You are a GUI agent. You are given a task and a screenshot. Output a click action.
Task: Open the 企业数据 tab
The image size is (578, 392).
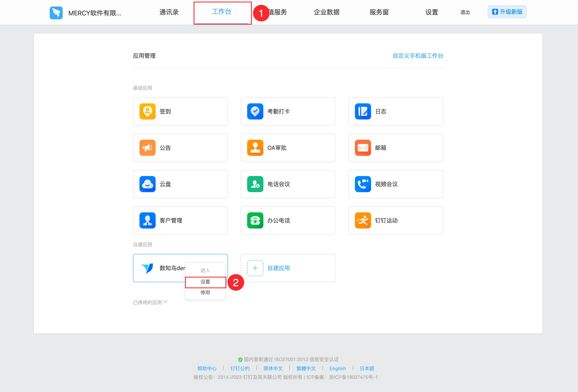coord(326,12)
